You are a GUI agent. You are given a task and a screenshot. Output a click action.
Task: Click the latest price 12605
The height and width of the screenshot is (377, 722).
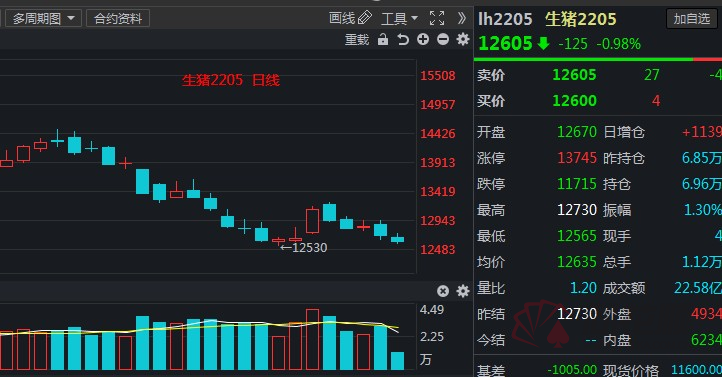tap(506, 44)
